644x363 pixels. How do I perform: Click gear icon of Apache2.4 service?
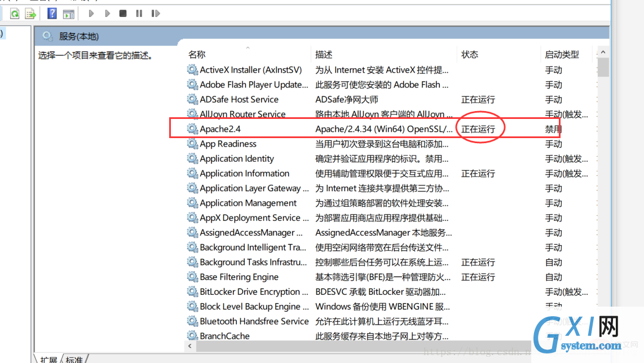point(192,129)
